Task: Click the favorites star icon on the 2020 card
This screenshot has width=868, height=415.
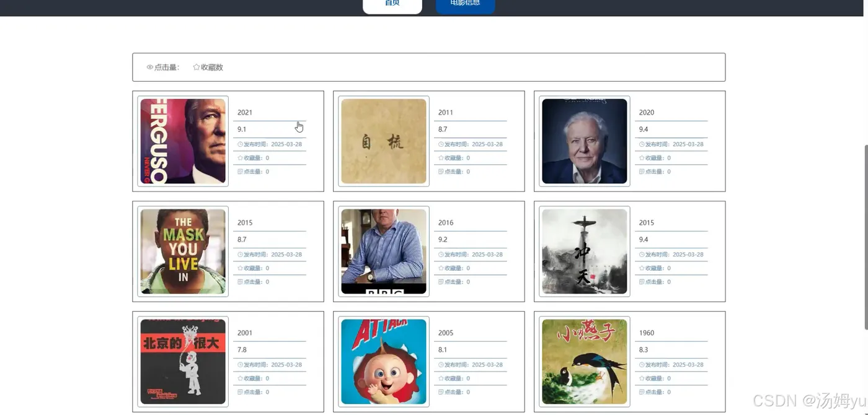Action: pyautogui.click(x=642, y=158)
